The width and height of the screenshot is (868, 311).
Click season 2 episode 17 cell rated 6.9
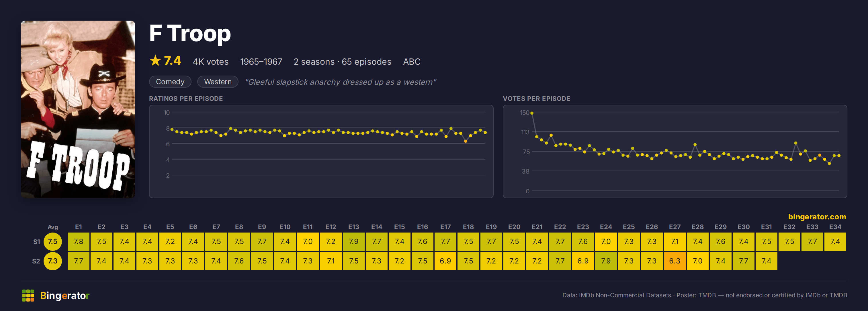[x=445, y=261]
